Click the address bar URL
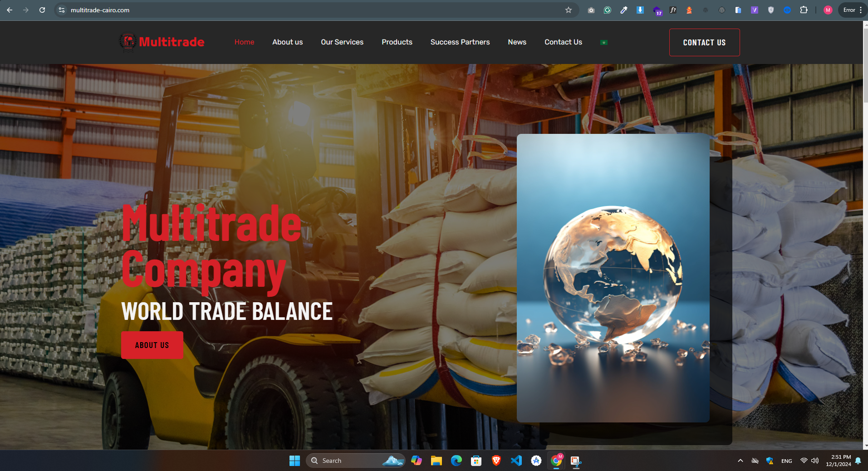The height and width of the screenshot is (471, 868). click(100, 10)
